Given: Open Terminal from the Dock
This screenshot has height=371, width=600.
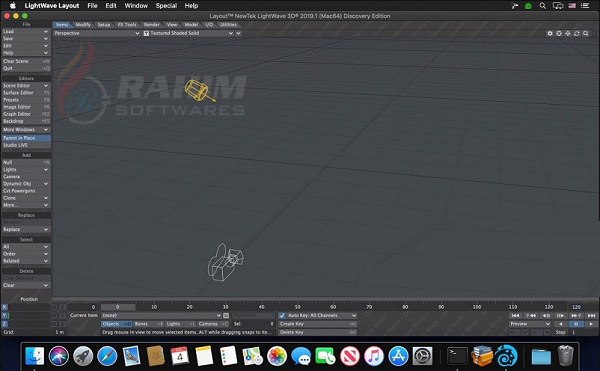Looking at the screenshot, I should coord(457,356).
